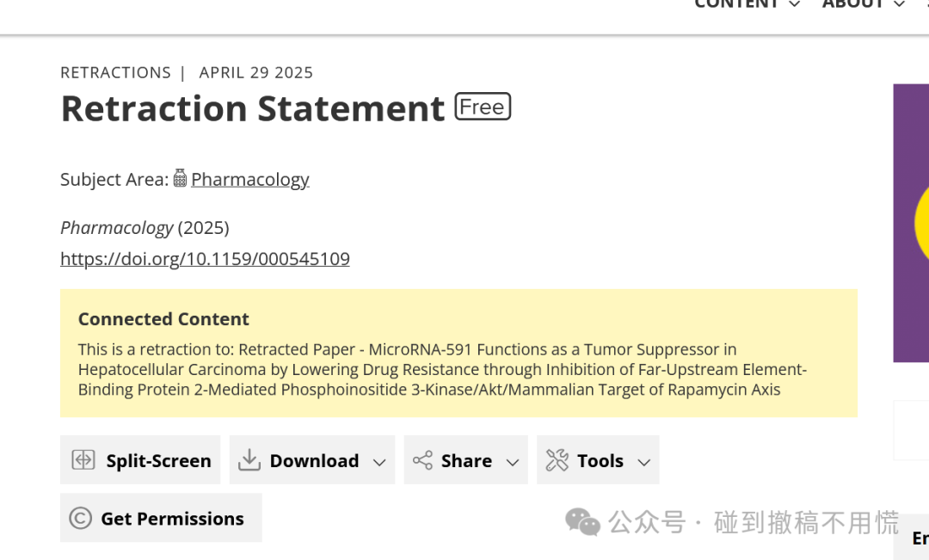Viewport: 929px width, 560px height.
Task: Open the Pharmacology subject area link
Action: point(250,180)
